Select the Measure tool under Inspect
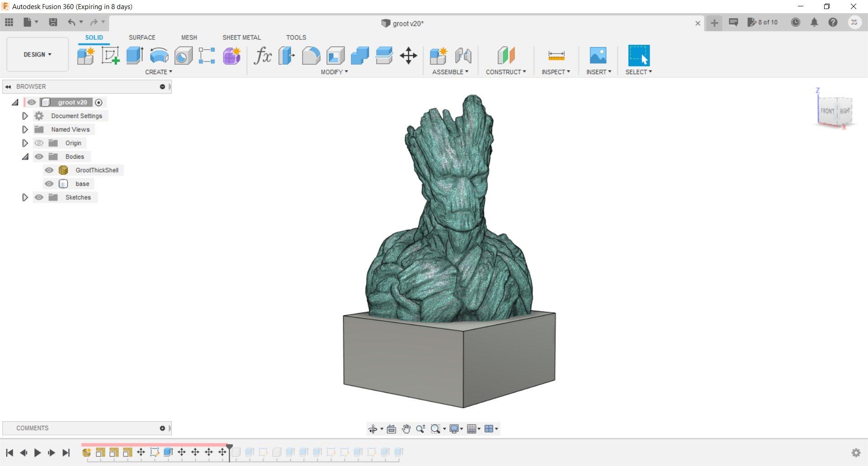868x466 pixels. pos(557,55)
